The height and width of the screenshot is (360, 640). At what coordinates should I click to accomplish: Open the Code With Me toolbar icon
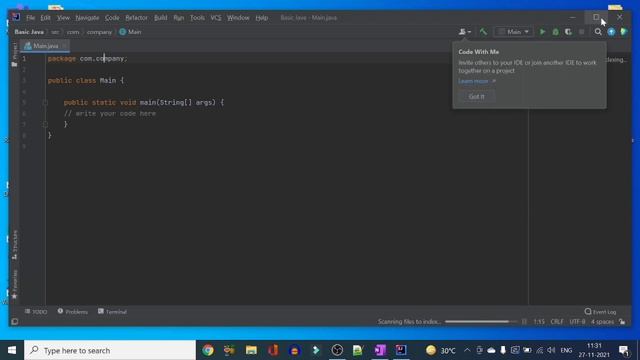(464, 32)
